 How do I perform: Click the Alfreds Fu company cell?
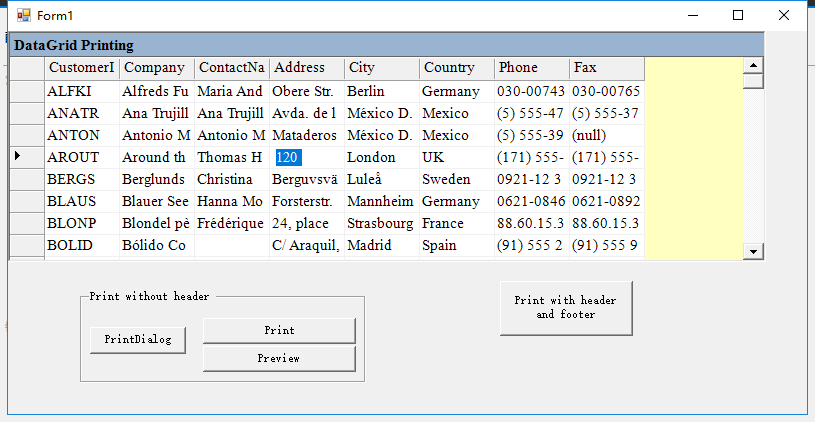pyautogui.click(x=157, y=91)
